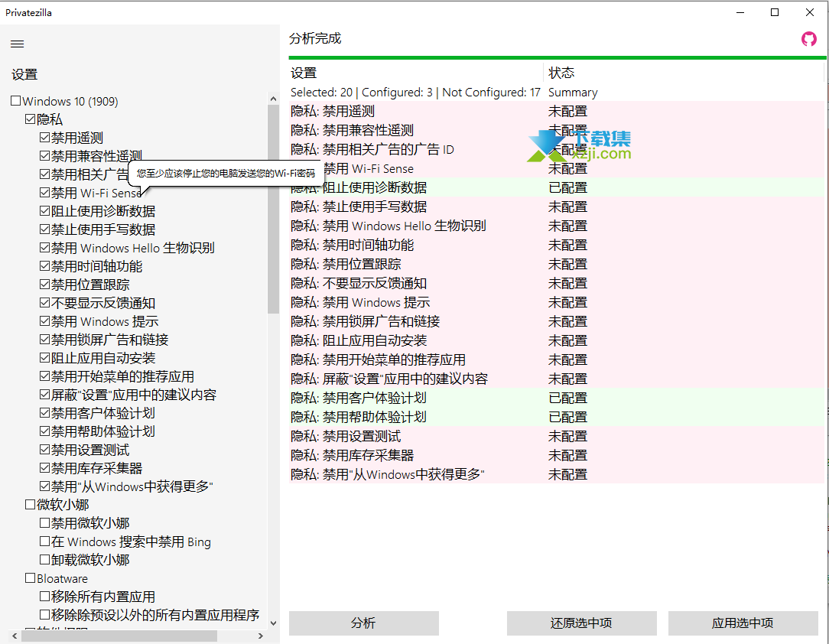Open the hamburger menu
This screenshot has height=644, width=829.
click(x=18, y=44)
